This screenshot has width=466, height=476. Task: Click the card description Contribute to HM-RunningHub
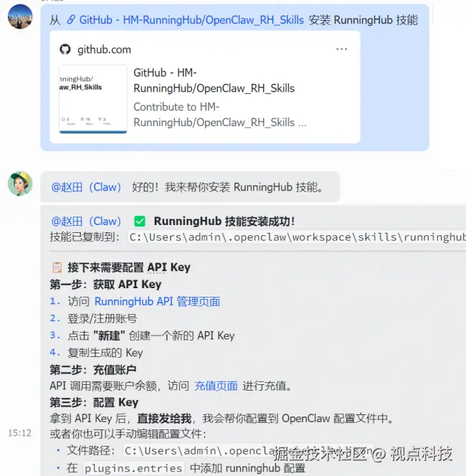click(220, 115)
